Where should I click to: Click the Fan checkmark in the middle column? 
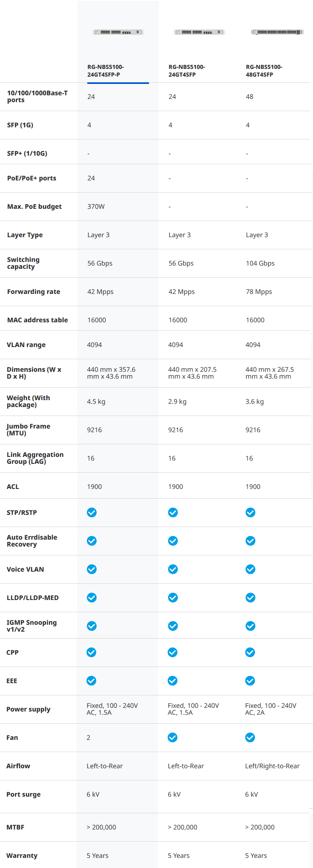coord(173,737)
